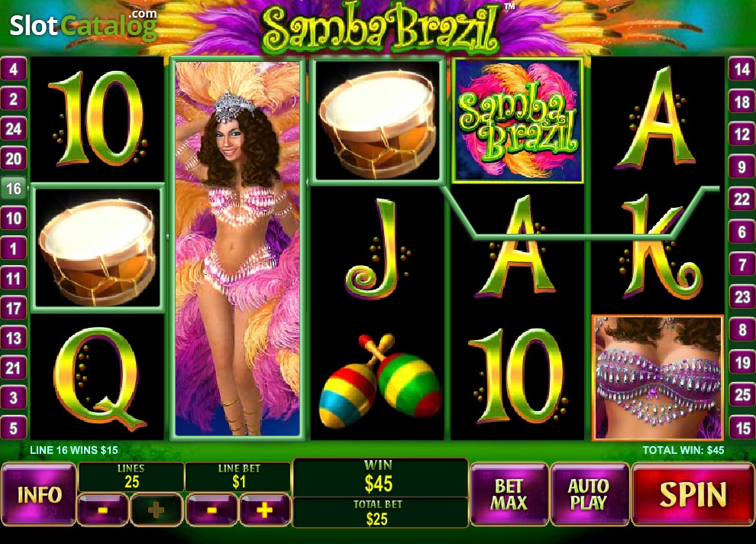This screenshot has height=544, width=756.
Task: Increase the number of lines with plus
Action: (157, 510)
